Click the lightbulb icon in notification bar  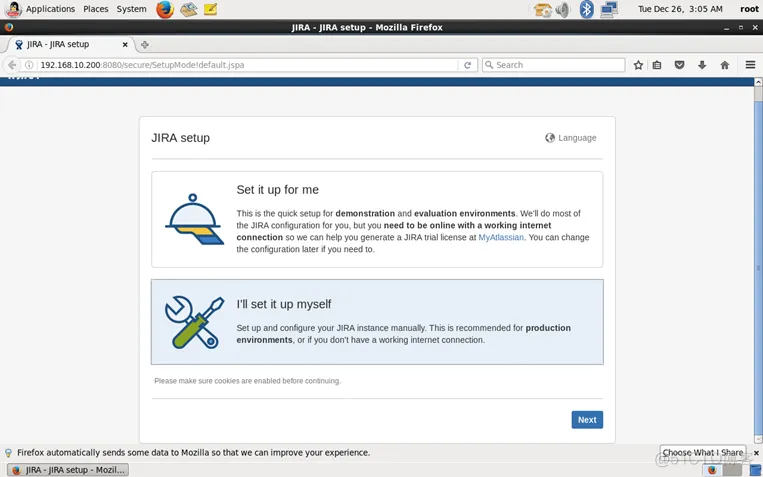(x=8, y=453)
